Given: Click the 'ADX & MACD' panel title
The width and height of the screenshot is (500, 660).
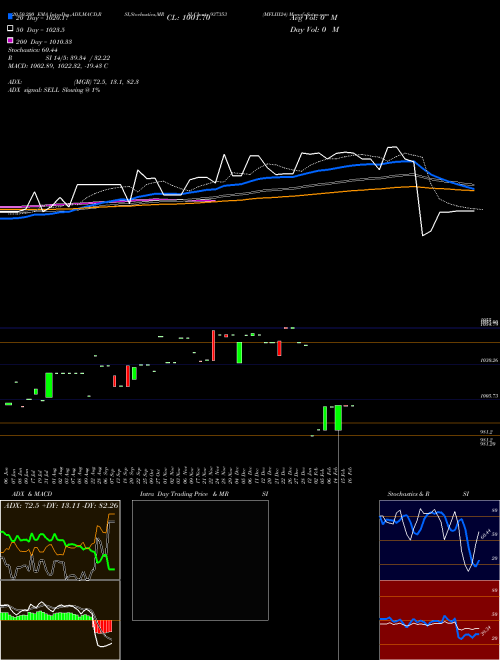Looking at the screenshot, I should click(32, 494).
